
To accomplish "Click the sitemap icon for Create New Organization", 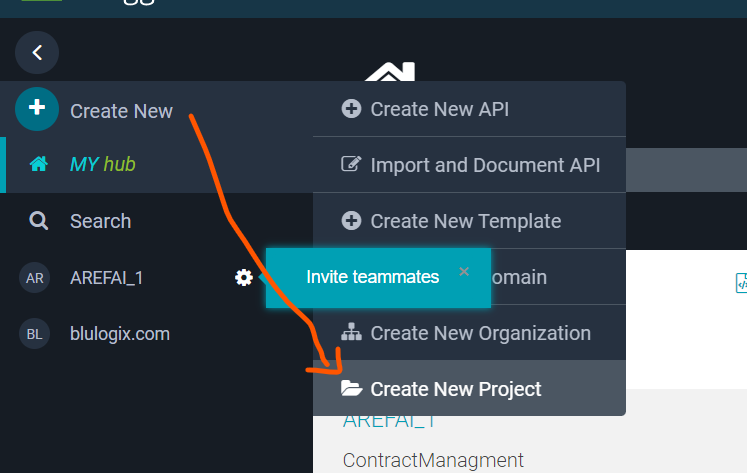I will coord(351,333).
